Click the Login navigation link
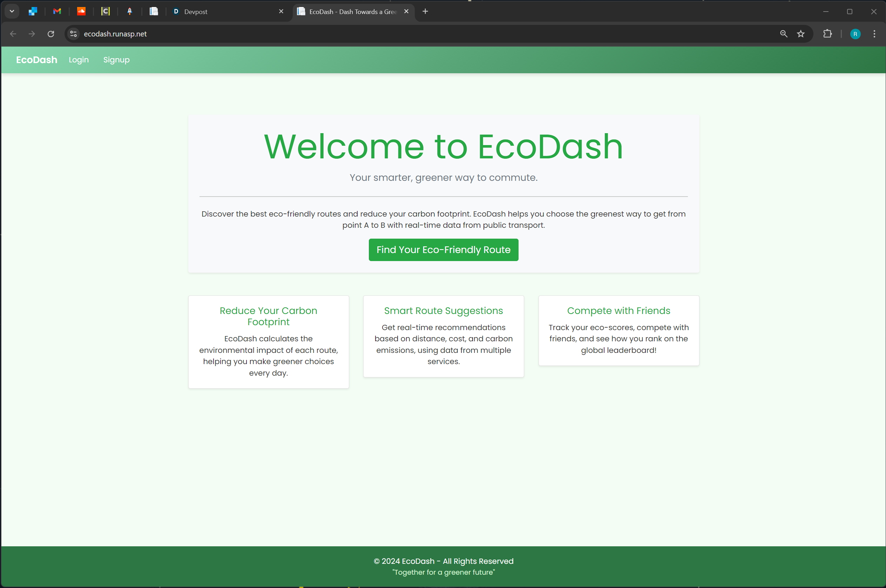The height and width of the screenshot is (588, 886). (79, 60)
